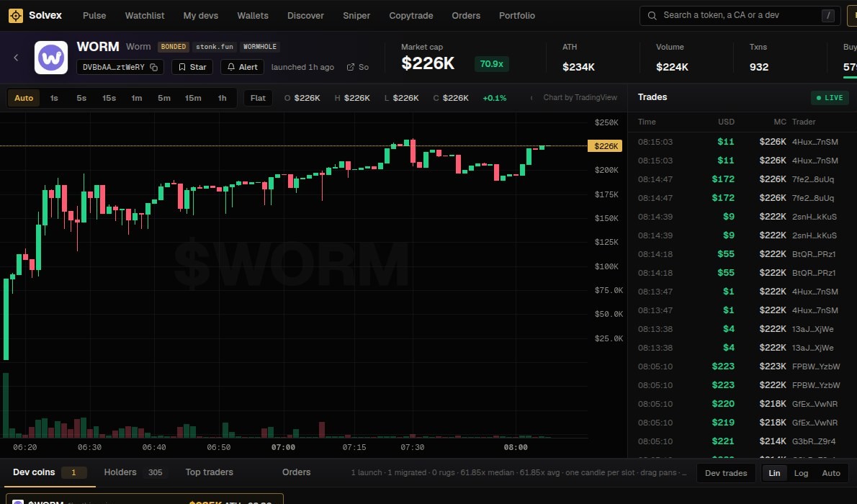Open the Portfolio page
857x504 pixels.
pyautogui.click(x=516, y=15)
